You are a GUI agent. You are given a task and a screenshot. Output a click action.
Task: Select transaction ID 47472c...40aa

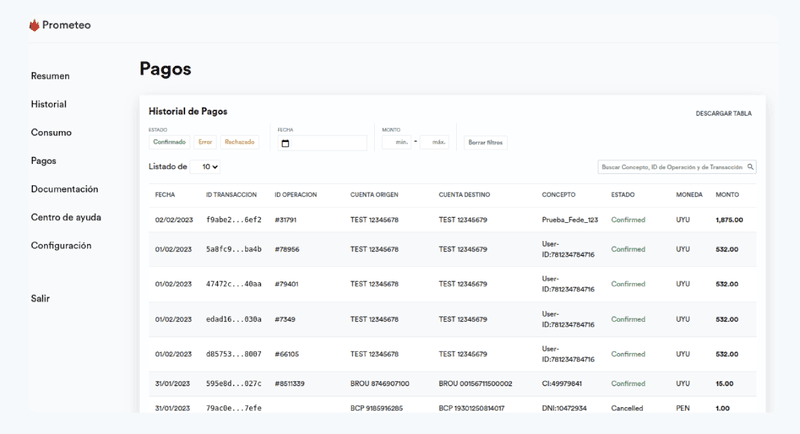click(x=234, y=284)
